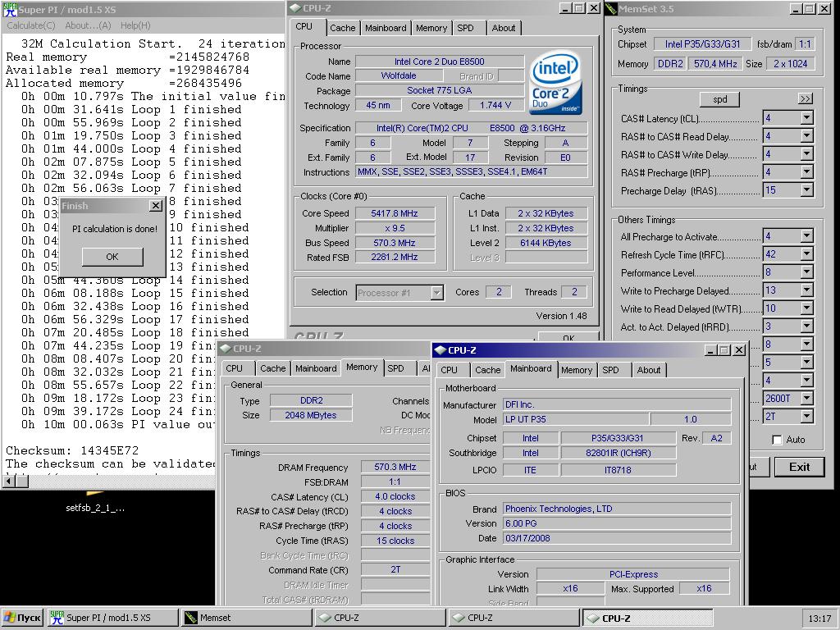Click the Memset icon on the taskbar
Image resolution: width=840 pixels, height=630 pixels.
(x=190, y=618)
